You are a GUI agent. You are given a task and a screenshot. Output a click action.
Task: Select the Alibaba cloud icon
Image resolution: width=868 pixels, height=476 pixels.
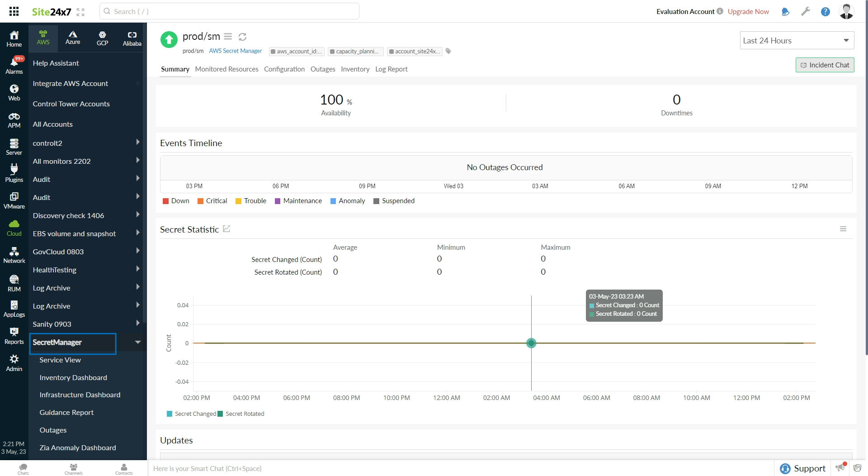132,38
